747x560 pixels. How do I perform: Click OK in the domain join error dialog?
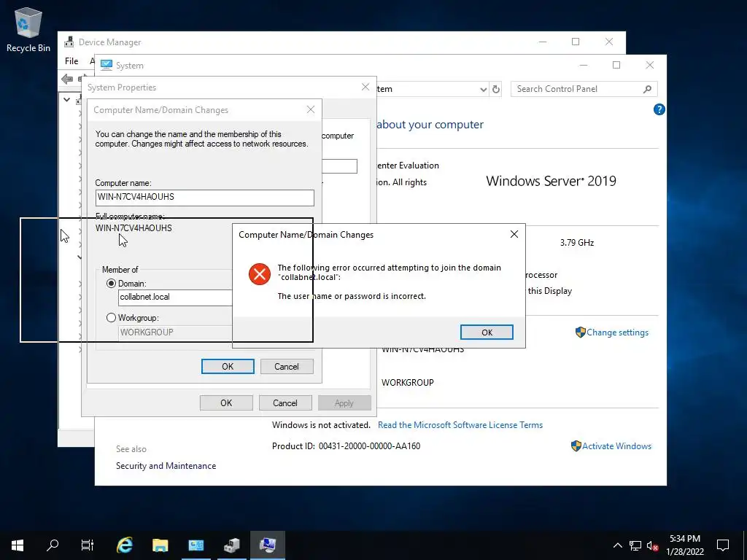(x=487, y=332)
